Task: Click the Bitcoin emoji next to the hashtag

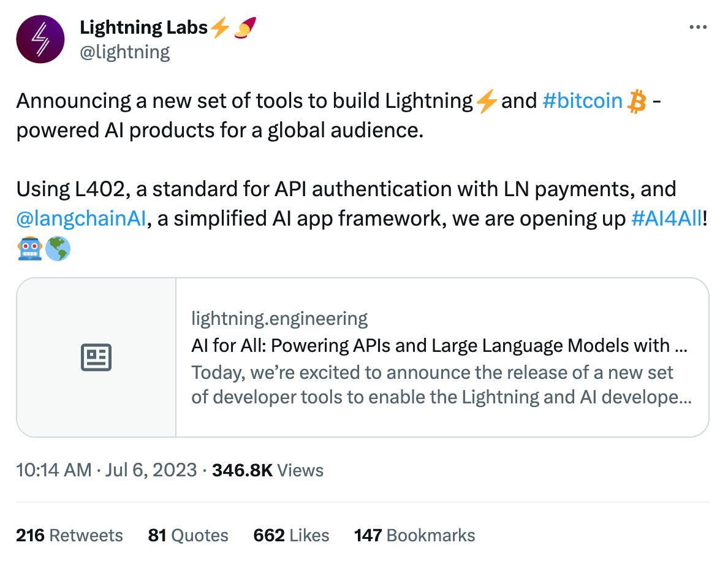Action: coord(637,100)
